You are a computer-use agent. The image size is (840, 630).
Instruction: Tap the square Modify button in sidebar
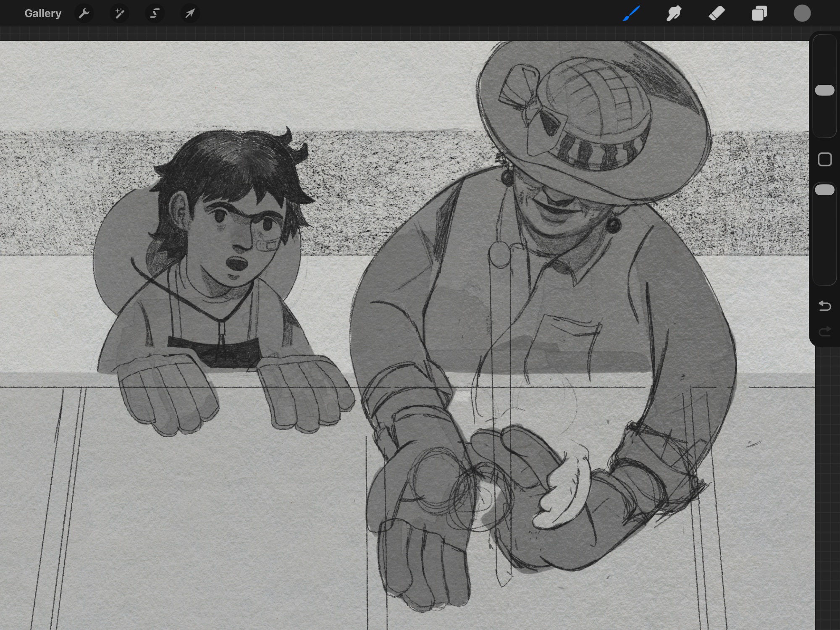[x=824, y=160]
